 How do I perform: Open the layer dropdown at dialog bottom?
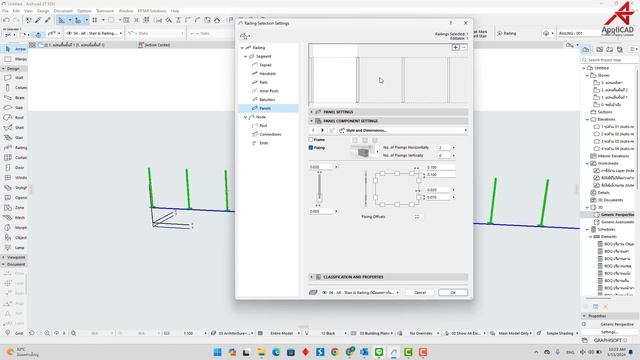[360, 293]
